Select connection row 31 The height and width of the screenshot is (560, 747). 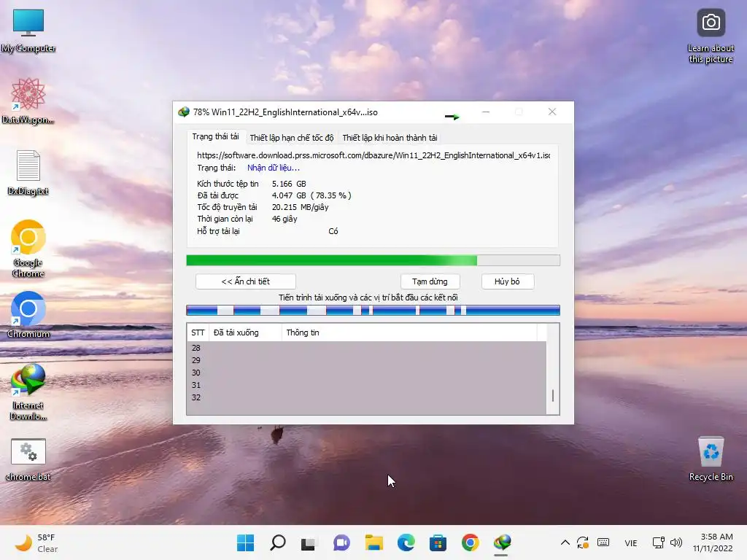tap(366, 385)
